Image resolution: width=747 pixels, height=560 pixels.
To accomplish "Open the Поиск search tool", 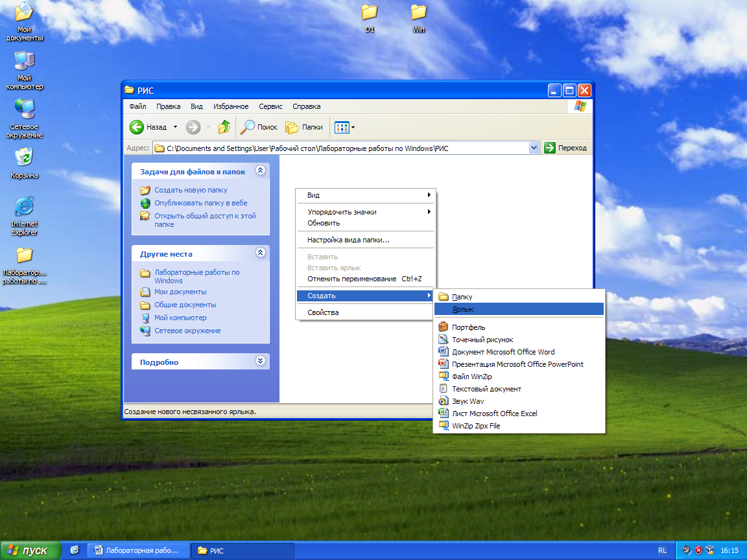I will coord(259,127).
